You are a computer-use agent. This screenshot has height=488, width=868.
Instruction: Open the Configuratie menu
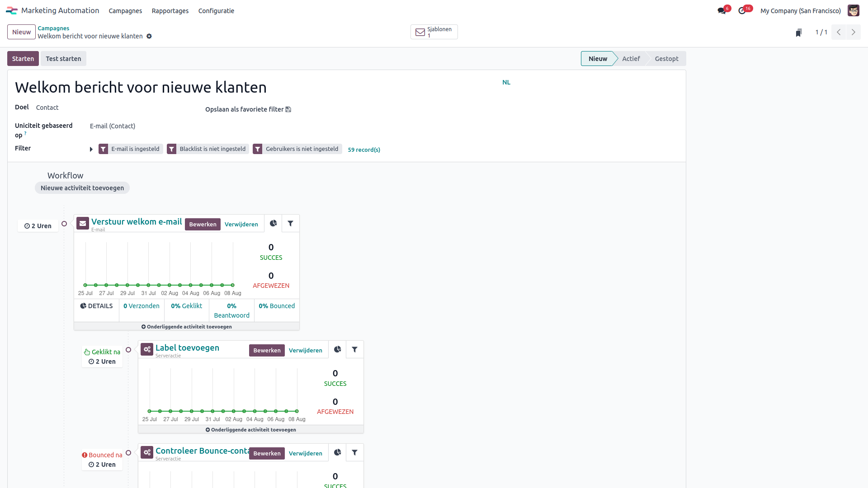click(216, 10)
